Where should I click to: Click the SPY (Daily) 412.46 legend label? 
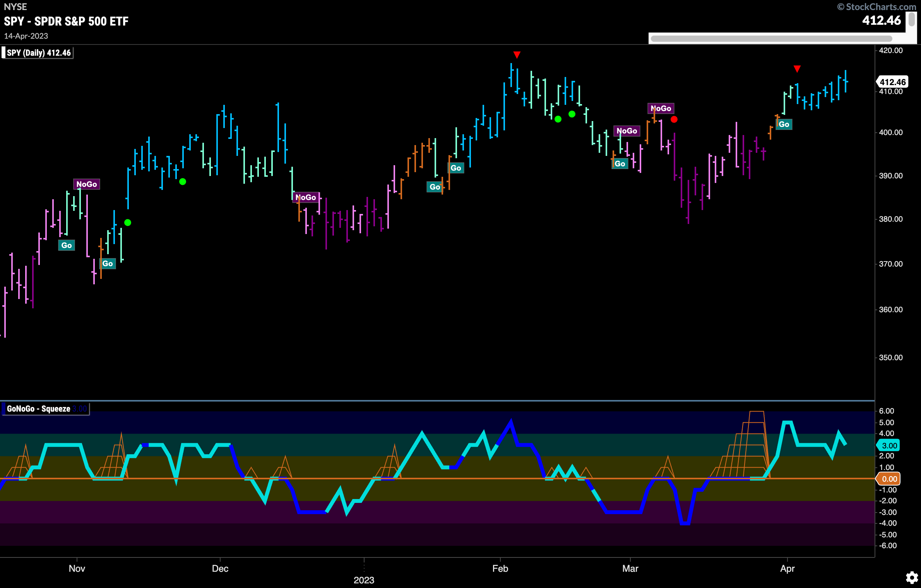[38, 53]
